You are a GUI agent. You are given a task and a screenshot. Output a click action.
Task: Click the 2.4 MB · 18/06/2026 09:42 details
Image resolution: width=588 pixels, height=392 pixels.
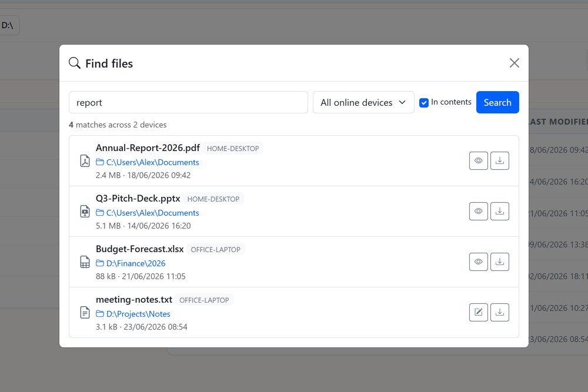143,175
